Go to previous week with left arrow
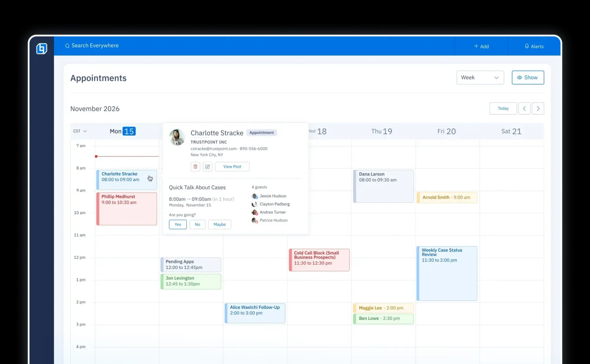The height and width of the screenshot is (364, 590). (x=524, y=108)
